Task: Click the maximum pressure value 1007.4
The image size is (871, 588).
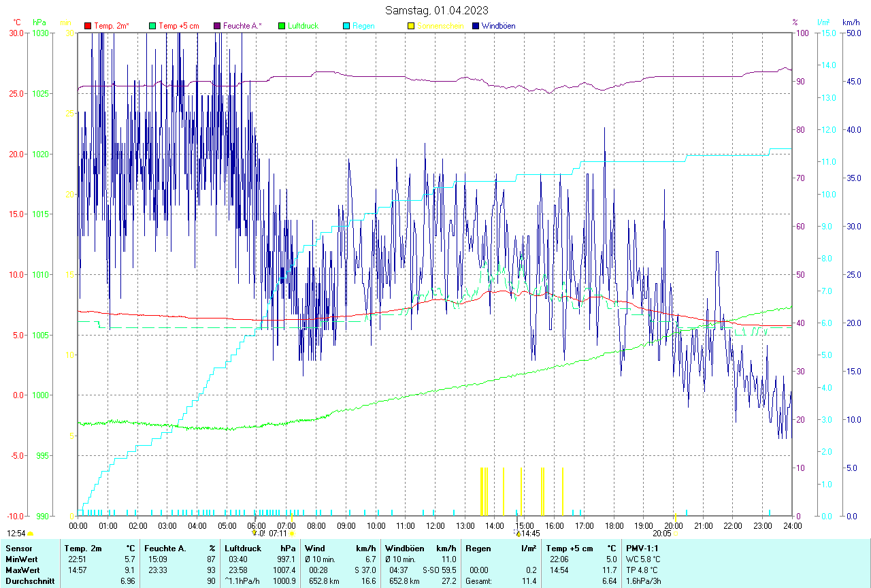Action: [285, 570]
